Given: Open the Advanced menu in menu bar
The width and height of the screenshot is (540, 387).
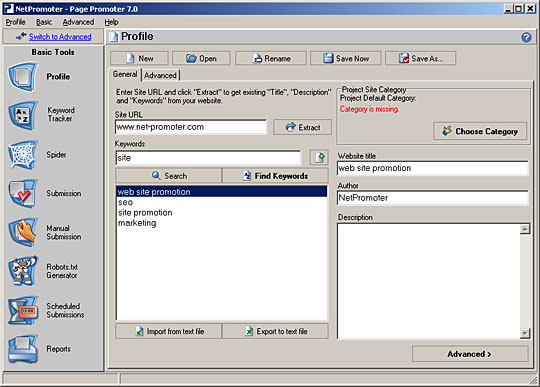Looking at the screenshot, I should 78,22.
